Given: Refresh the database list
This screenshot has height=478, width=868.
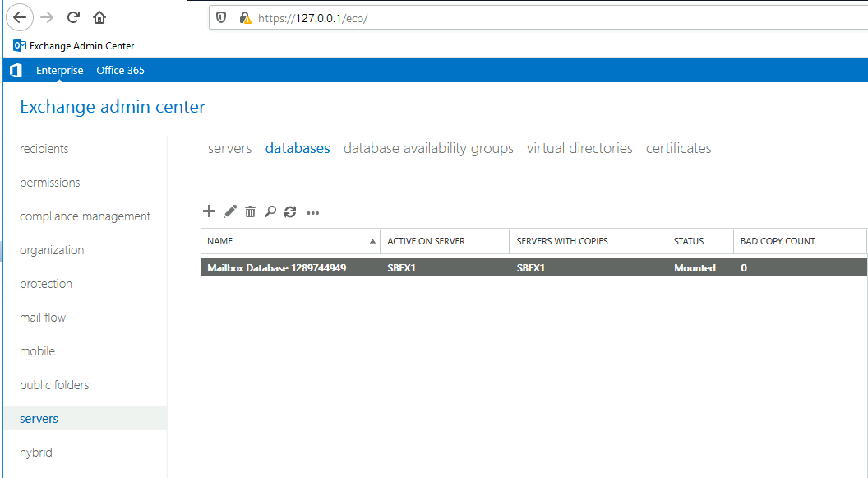Looking at the screenshot, I should click(290, 211).
